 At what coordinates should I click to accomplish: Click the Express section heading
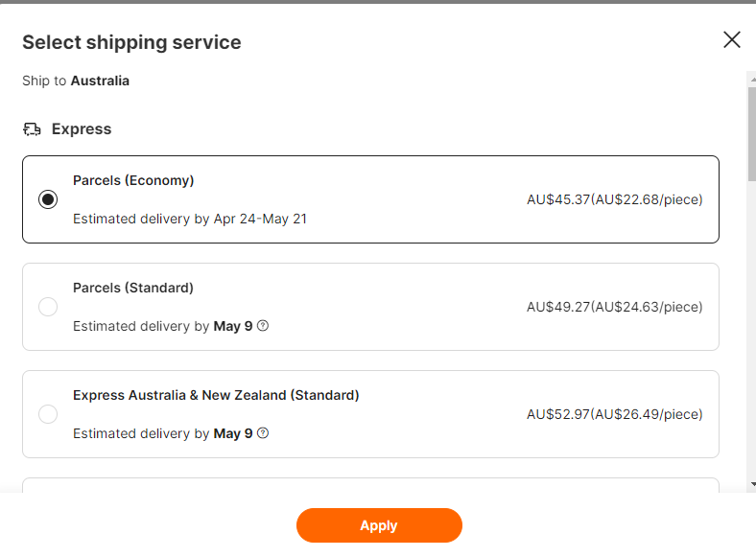82,129
